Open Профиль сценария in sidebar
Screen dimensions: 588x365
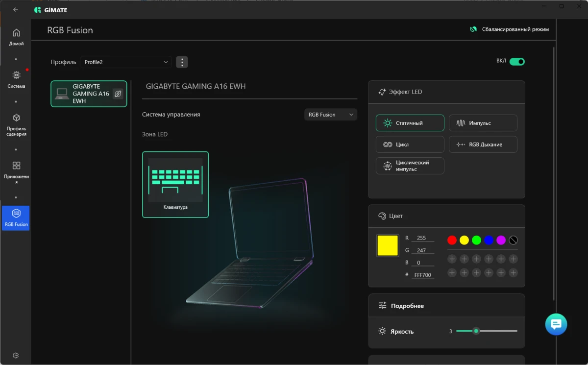[16, 125]
